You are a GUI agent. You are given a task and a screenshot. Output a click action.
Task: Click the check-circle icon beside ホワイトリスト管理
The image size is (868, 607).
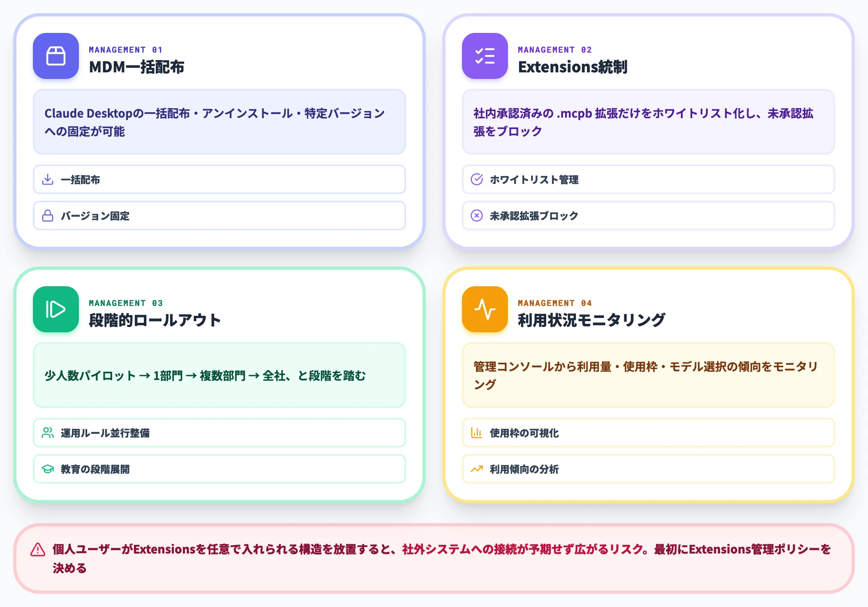(x=477, y=180)
